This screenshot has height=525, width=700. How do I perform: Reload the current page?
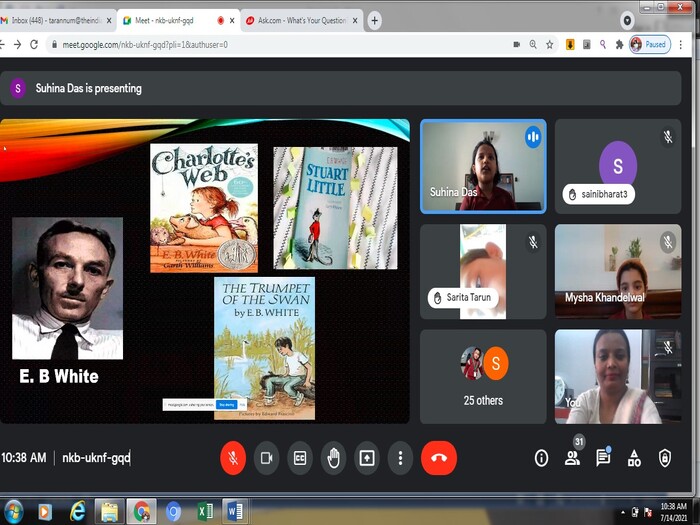34,44
